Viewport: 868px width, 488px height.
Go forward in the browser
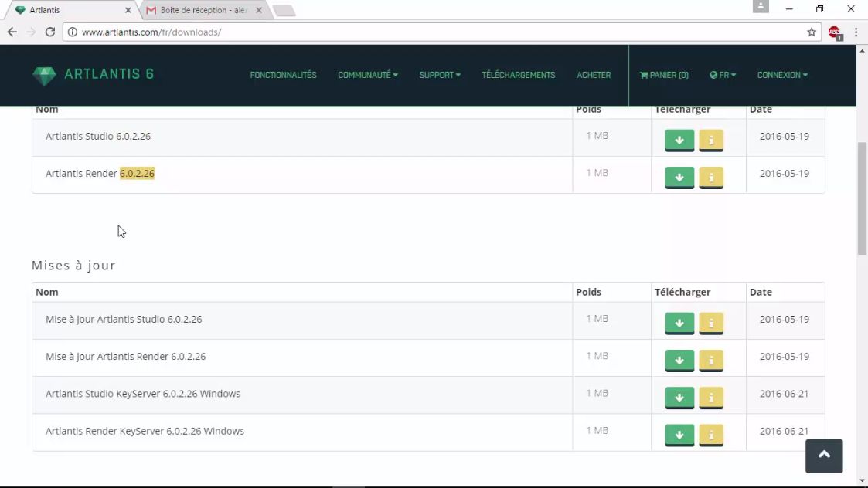[x=31, y=32]
